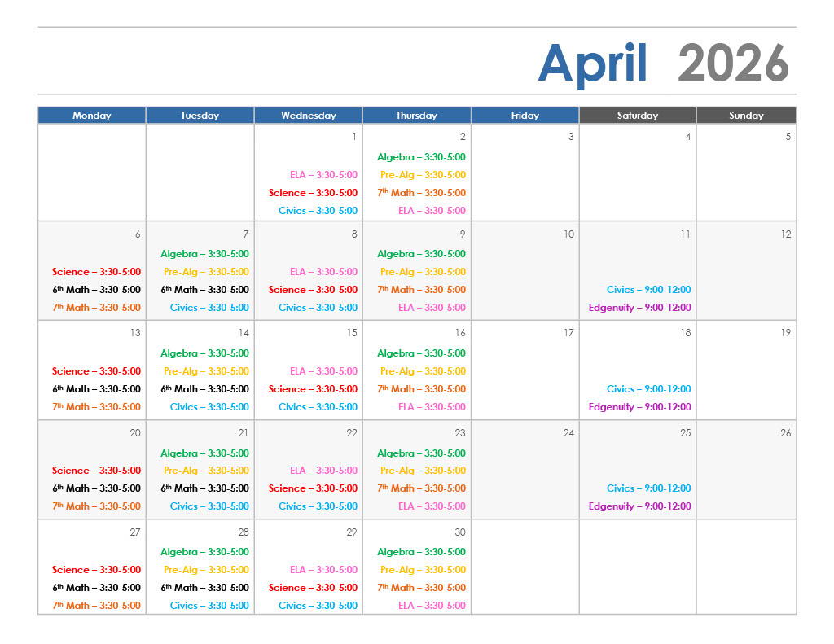The height and width of the screenshot is (644, 834).
Task: Select Edgenuity session on Saturday April 11
Action: [639, 308]
